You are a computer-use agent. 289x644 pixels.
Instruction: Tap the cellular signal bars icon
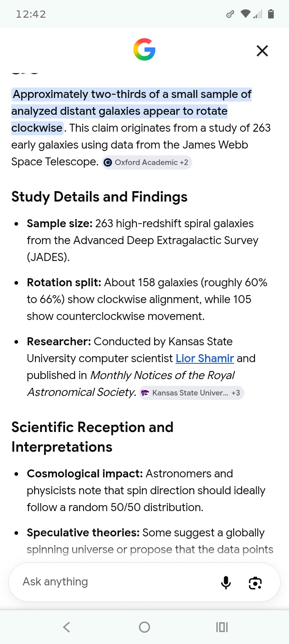click(258, 14)
